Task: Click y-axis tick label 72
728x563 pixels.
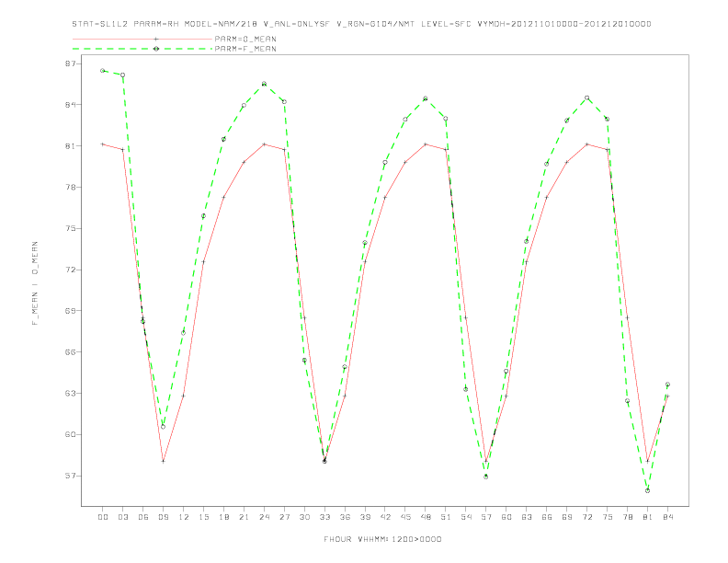Action: tap(71, 270)
